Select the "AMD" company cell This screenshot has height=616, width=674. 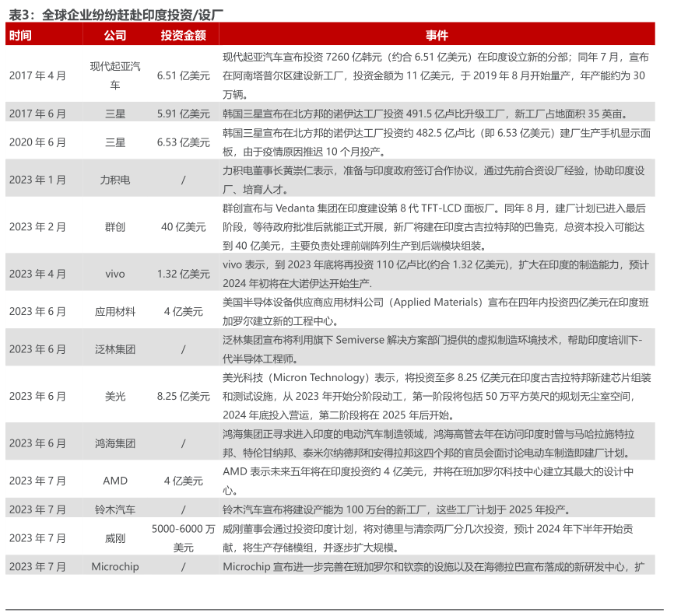115,481
